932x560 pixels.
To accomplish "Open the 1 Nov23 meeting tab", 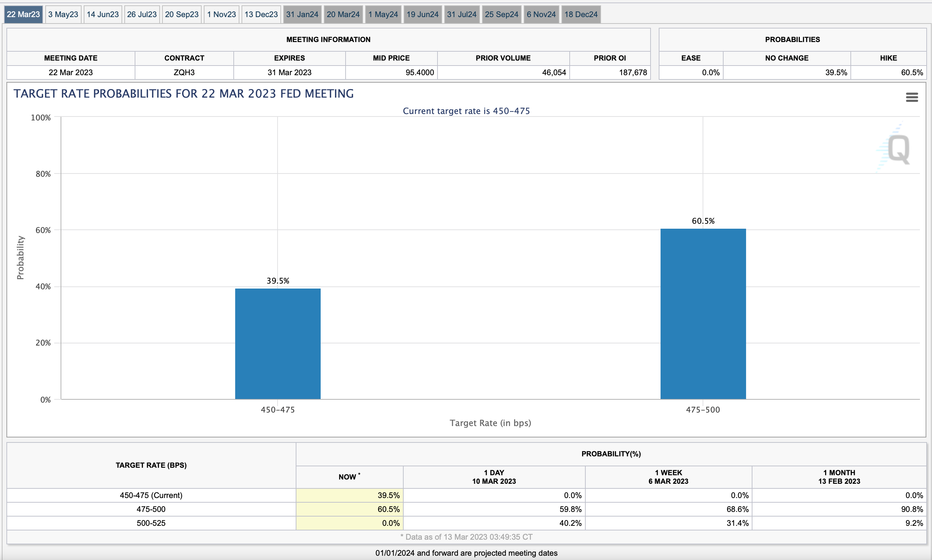I will coord(222,14).
